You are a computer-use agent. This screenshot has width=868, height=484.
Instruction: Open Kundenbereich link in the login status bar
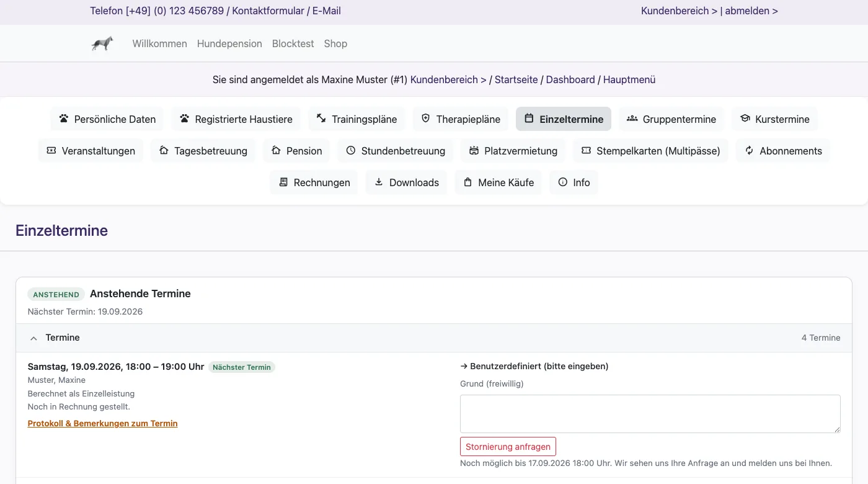(x=448, y=79)
